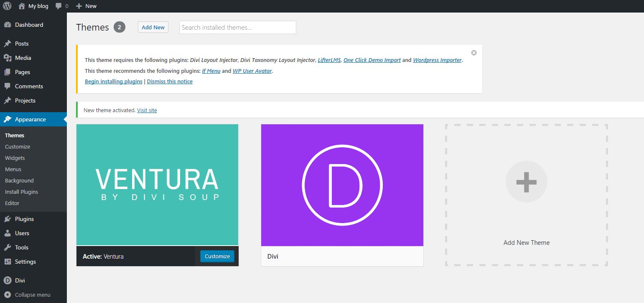Screen dimensions: 644x303
Task: Open Customize in the Appearance submenu
Action: click(x=18, y=146)
